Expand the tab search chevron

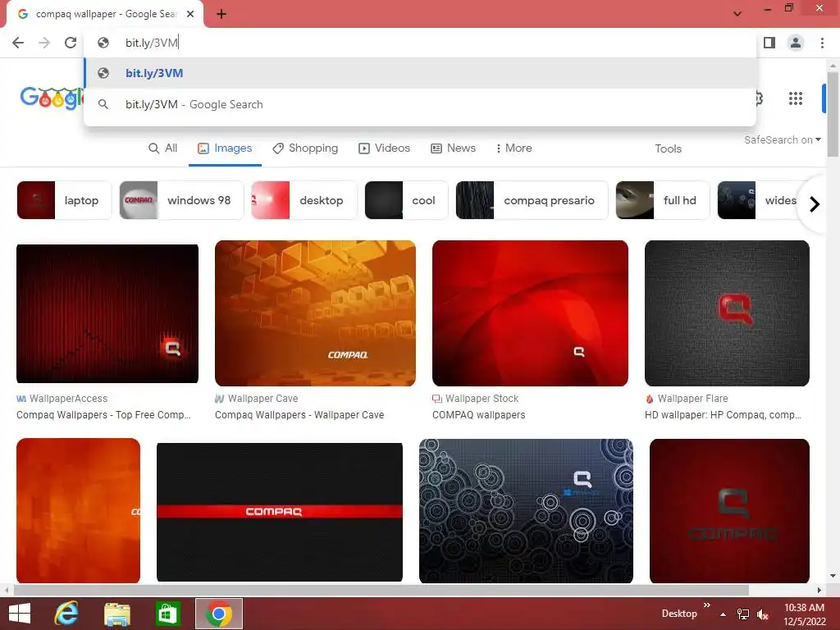(737, 14)
